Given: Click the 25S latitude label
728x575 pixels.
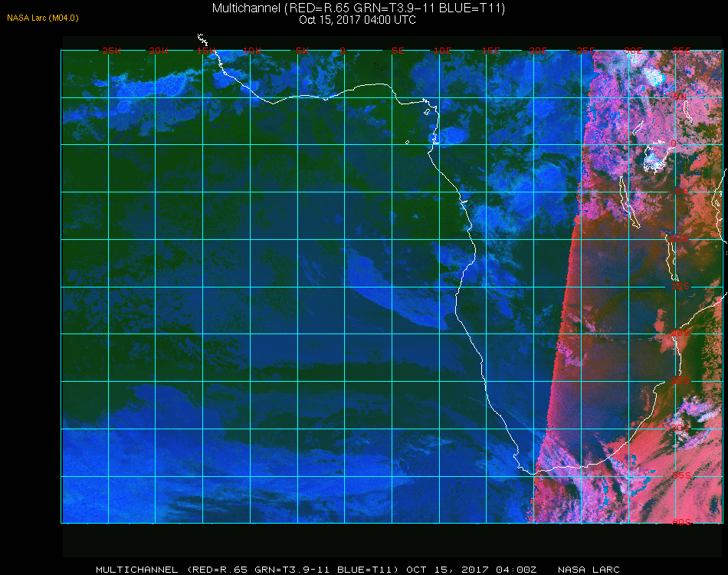Looking at the screenshot, I should 680,381.
